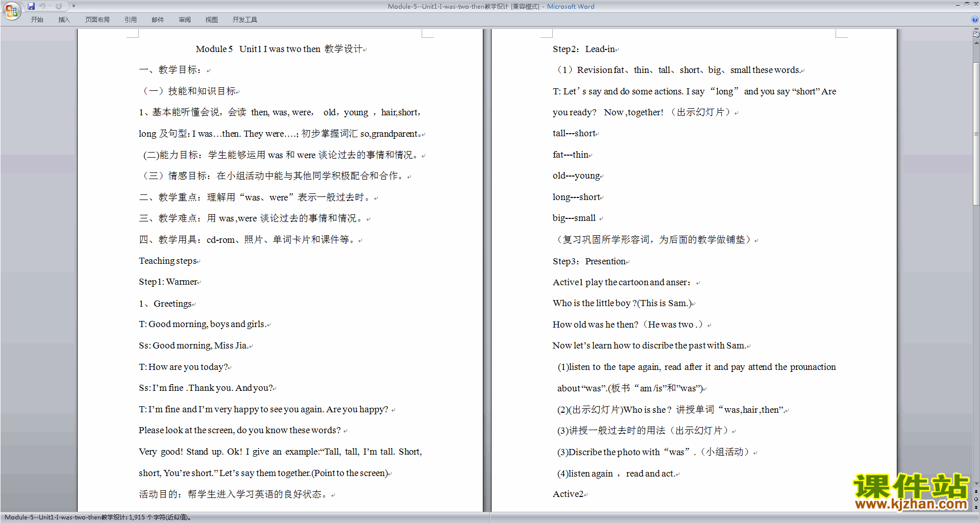Go to previous page with the double-up arrow
980x523 pixels.
(976, 491)
